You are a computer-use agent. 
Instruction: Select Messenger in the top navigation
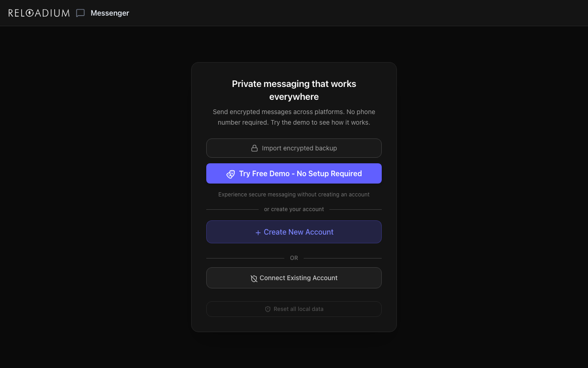point(110,13)
